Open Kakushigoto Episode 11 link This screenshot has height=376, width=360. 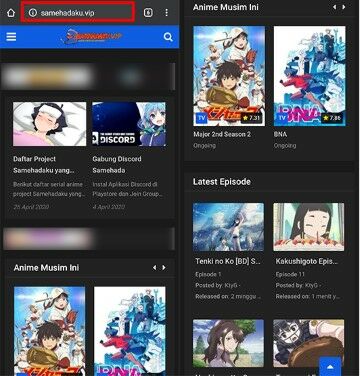(x=306, y=262)
